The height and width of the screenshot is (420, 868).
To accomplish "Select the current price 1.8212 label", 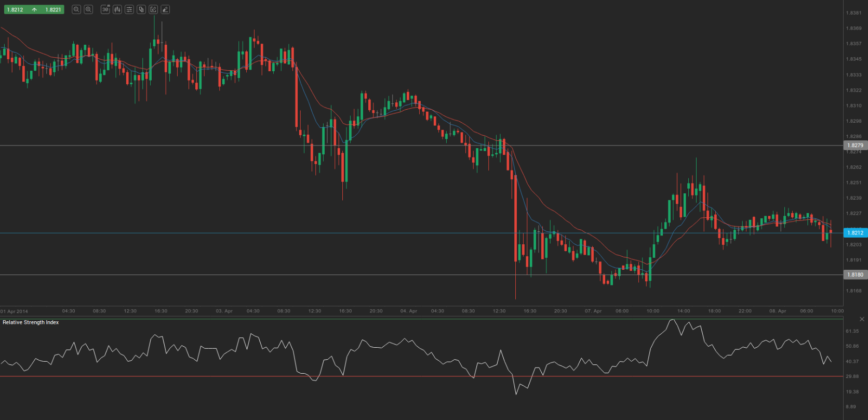I will [855, 233].
